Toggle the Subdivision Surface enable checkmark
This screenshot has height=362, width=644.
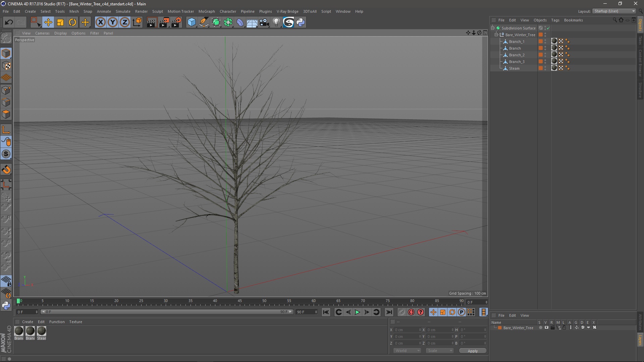click(548, 28)
